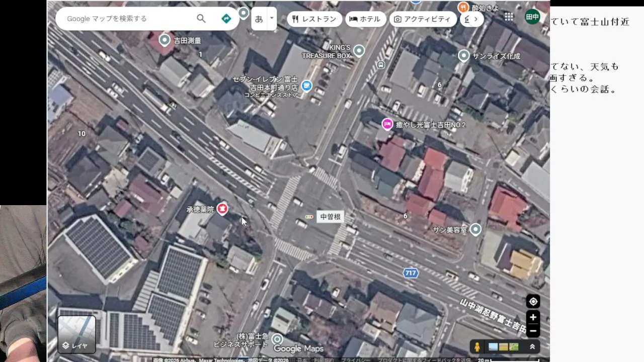Select the アクティビティ category chip
Viewport: 644px width, 362px height.
coord(423,19)
